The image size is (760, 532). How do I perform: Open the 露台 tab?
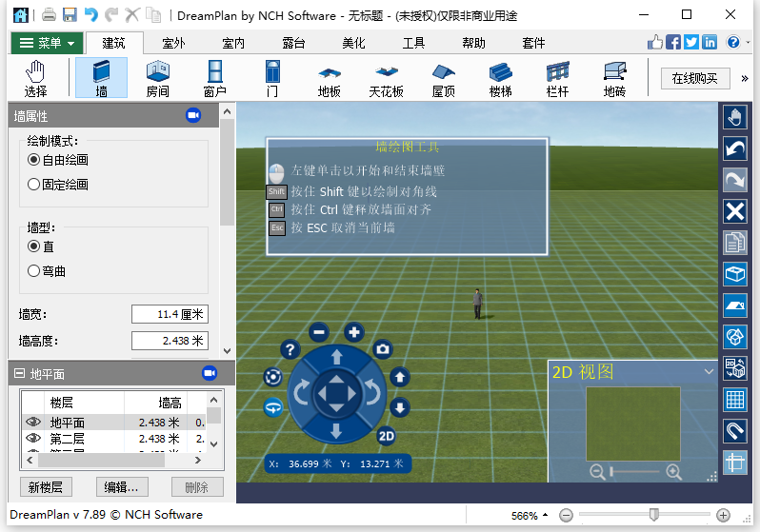[x=293, y=43]
